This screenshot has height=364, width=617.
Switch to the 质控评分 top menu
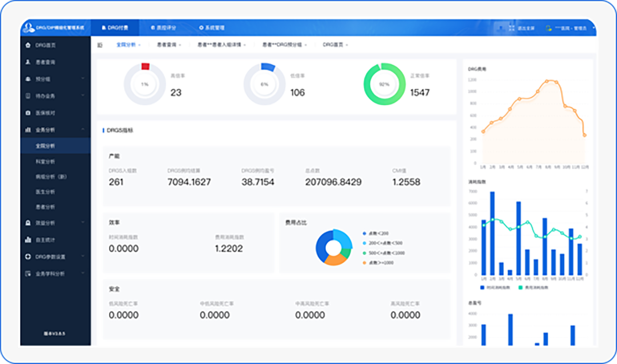point(163,28)
